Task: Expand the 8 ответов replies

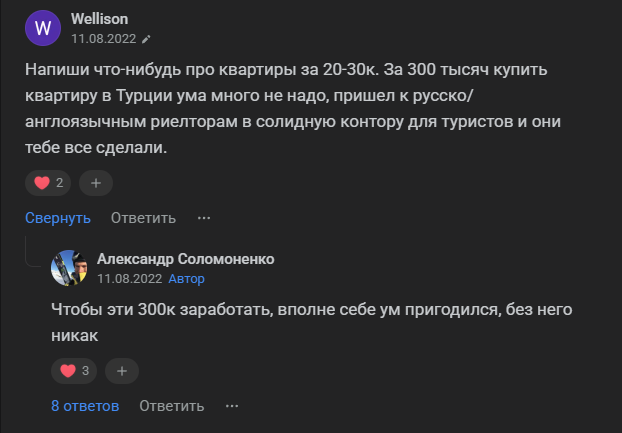Action: (85, 405)
